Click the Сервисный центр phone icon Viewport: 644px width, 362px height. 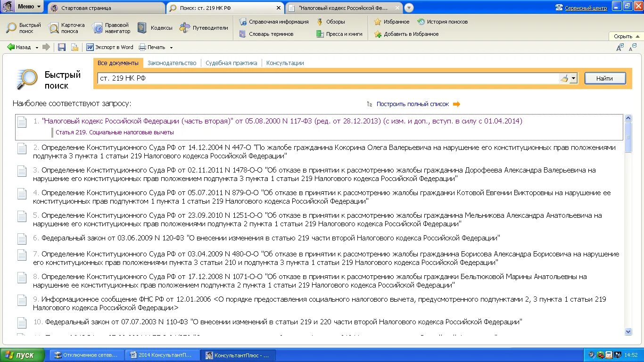tap(560, 8)
